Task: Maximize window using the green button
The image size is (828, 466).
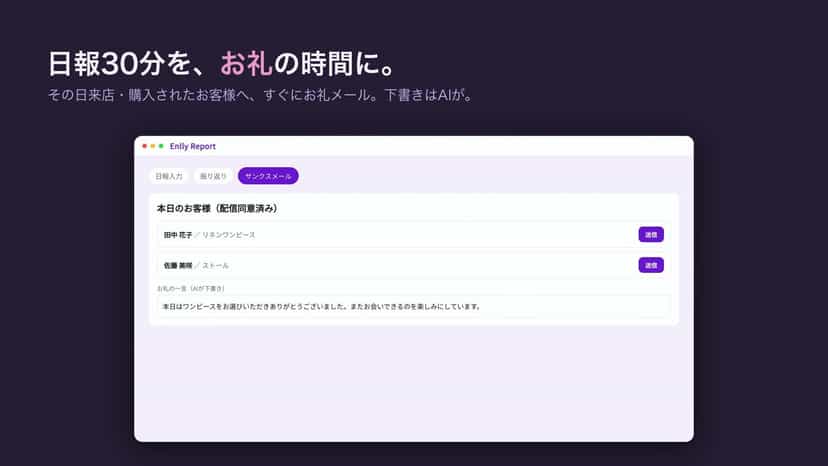Action: [161, 146]
